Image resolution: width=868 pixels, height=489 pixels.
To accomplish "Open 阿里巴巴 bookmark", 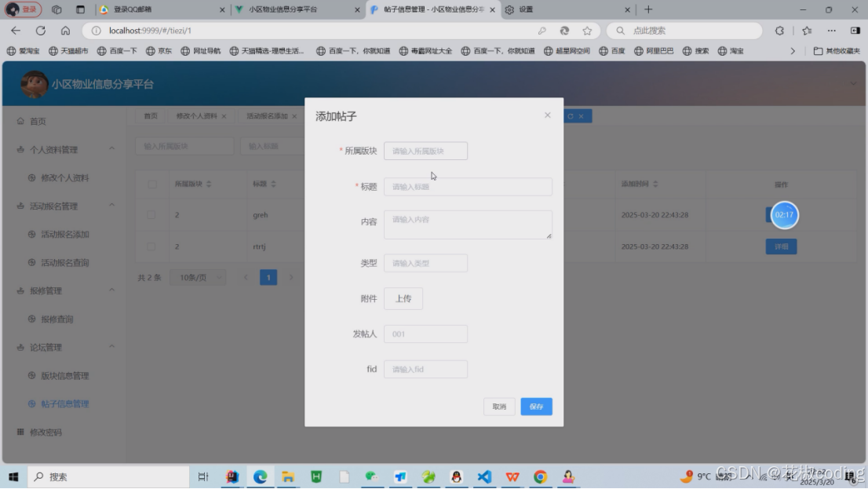I will coord(654,51).
